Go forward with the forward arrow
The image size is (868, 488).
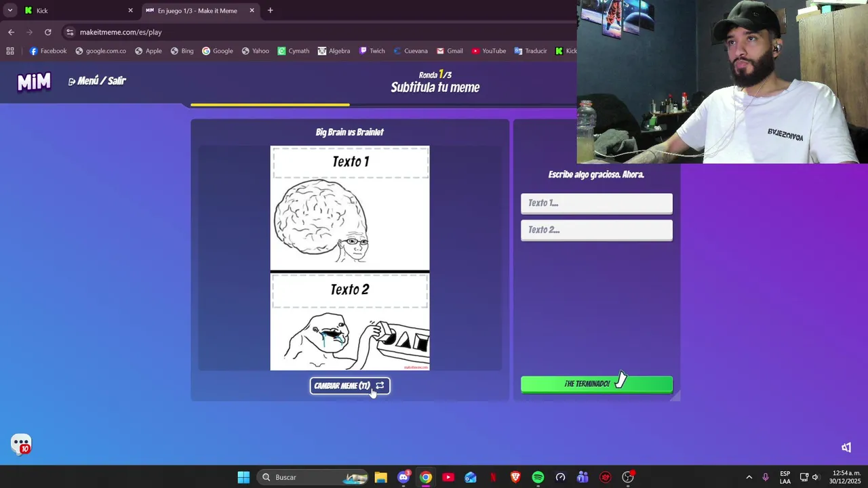(x=29, y=32)
